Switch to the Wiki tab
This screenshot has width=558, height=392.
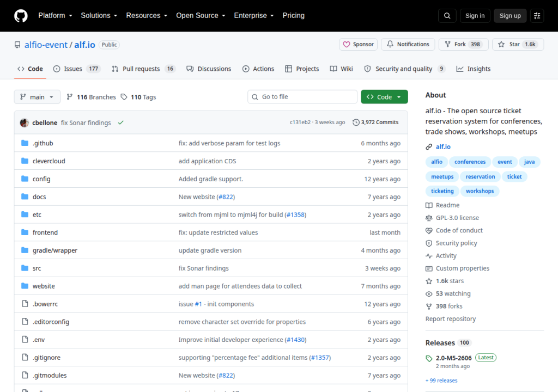pos(341,69)
